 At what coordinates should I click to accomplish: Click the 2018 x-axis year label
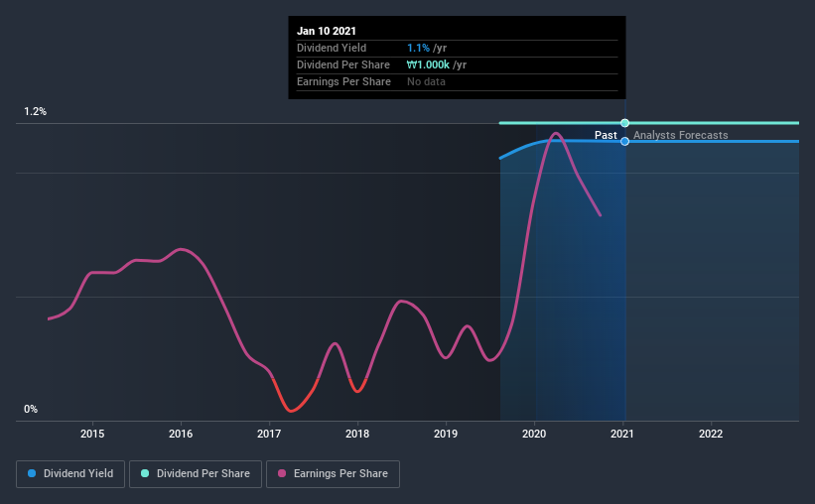(x=357, y=434)
